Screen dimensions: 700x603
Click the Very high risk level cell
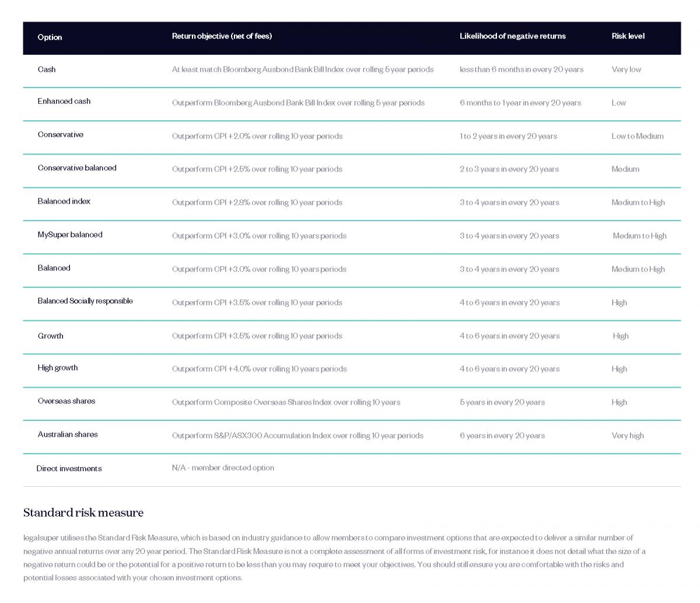pyautogui.click(x=628, y=435)
